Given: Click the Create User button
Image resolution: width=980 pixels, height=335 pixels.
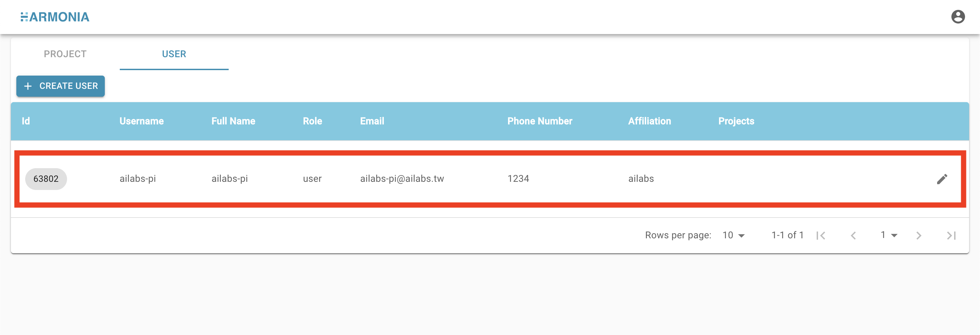Looking at the screenshot, I should 61,86.
